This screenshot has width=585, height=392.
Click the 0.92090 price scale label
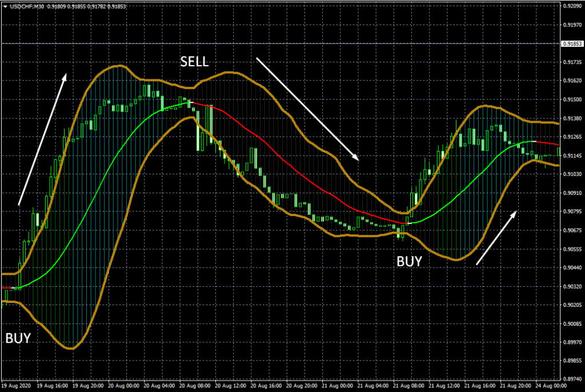coord(571,6)
